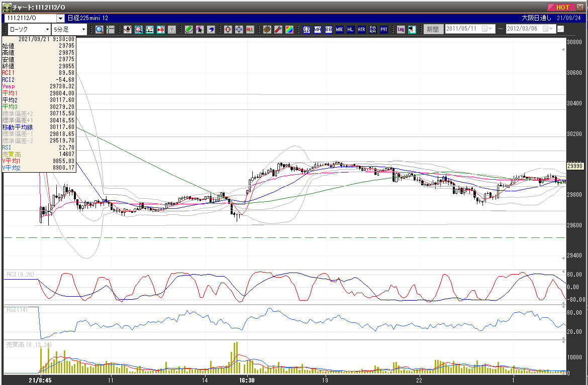Viewport: 588px width, 385px height.
Task: Open the 5分足 timeframe dropdown
Action: point(70,29)
